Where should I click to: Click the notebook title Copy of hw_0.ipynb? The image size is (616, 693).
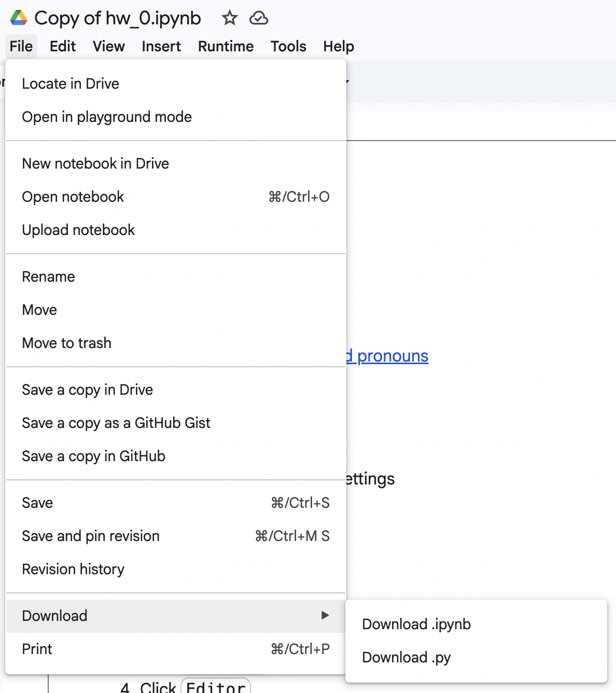118,18
